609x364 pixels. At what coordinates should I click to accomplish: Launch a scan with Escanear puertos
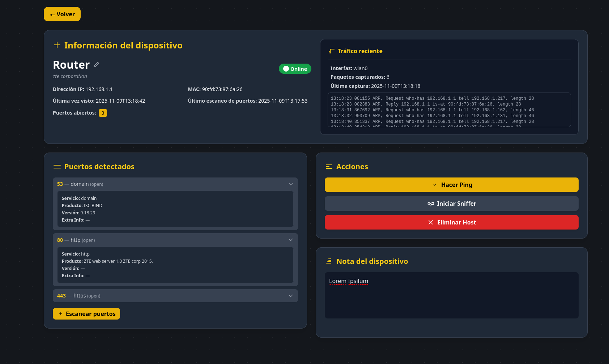86,313
